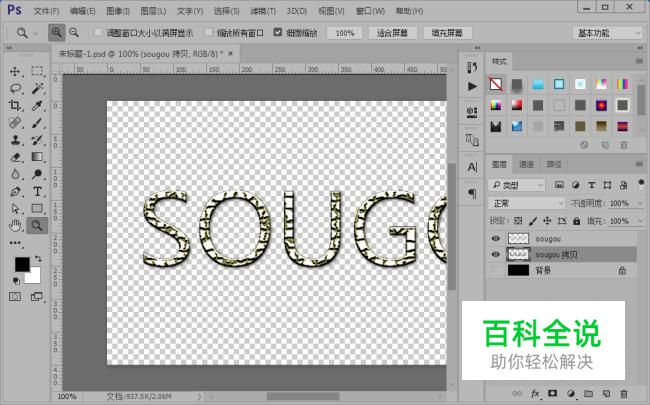Select the Rectangular Marquee tool
Image resolution: width=650 pixels, height=405 pixels.
pyautogui.click(x=37, y=71)
